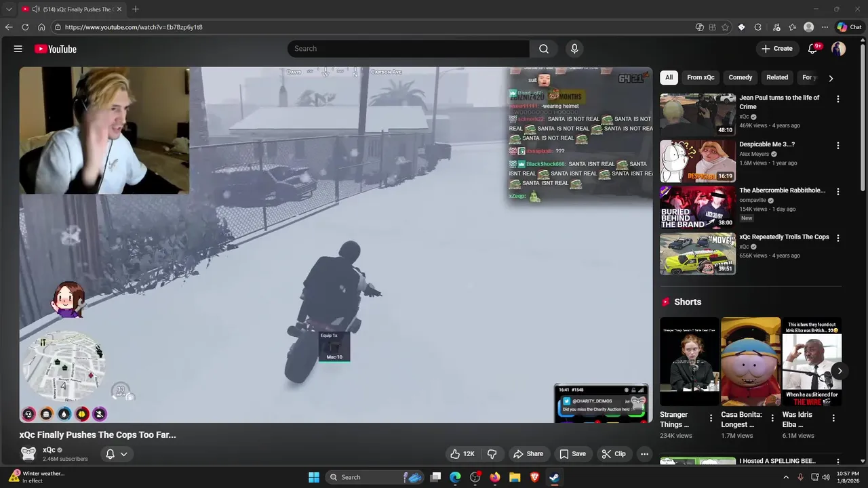Open the browser settings and more ellipsis
Viewport: 868px width, 488px height.
click(x=825, y=27)
